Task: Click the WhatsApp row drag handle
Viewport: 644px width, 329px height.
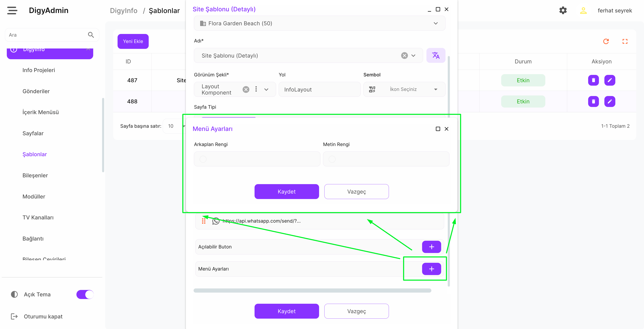Action: 203,221
